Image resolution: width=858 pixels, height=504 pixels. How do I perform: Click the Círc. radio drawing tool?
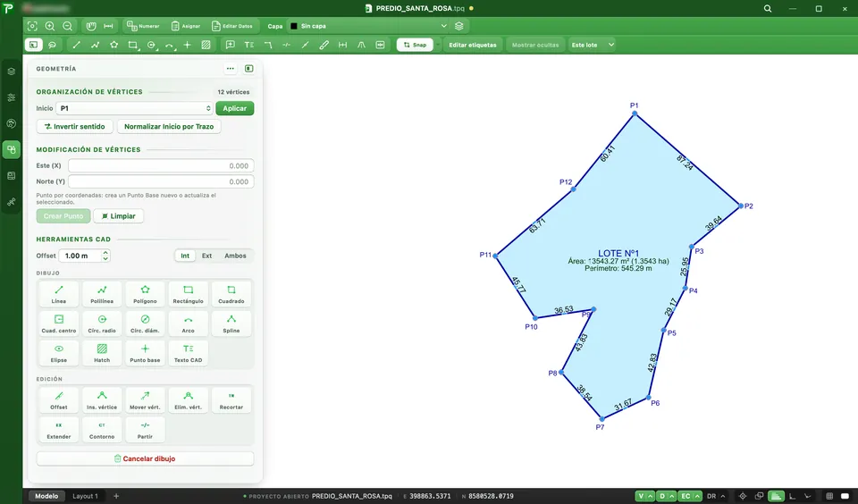pos(102,323)
